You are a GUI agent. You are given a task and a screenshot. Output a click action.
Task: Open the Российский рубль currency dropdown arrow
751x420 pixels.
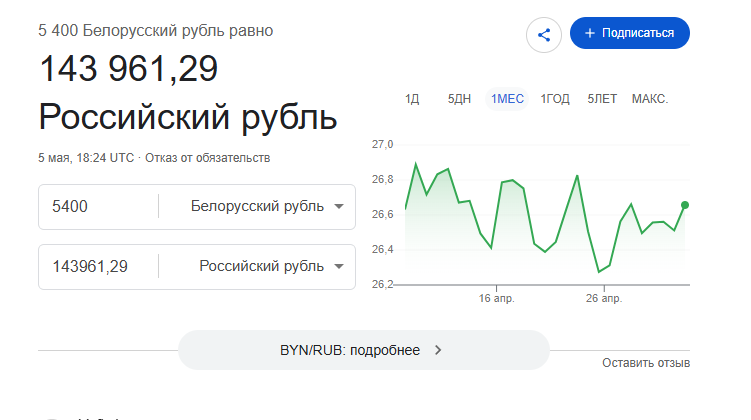click(339, 266)
